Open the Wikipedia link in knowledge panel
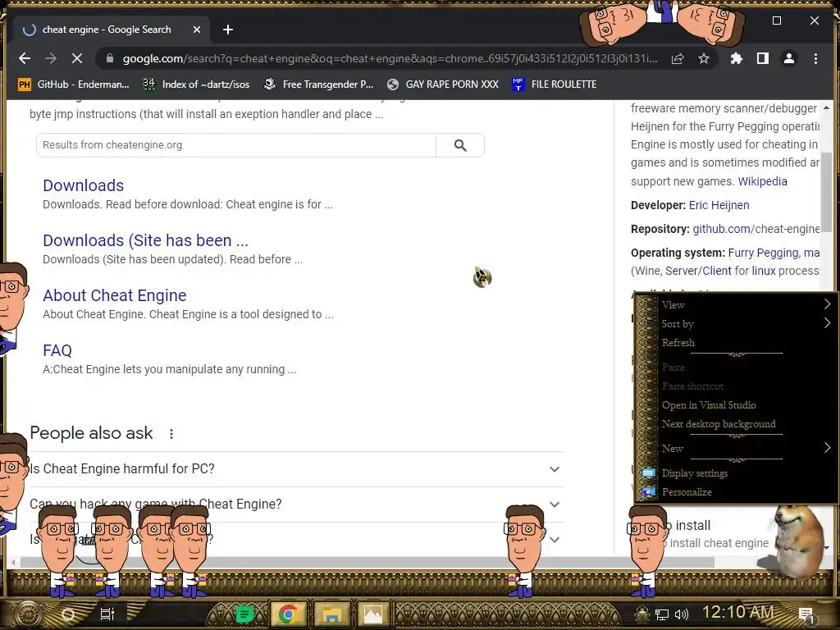840x630 pixels. point(762,181)
